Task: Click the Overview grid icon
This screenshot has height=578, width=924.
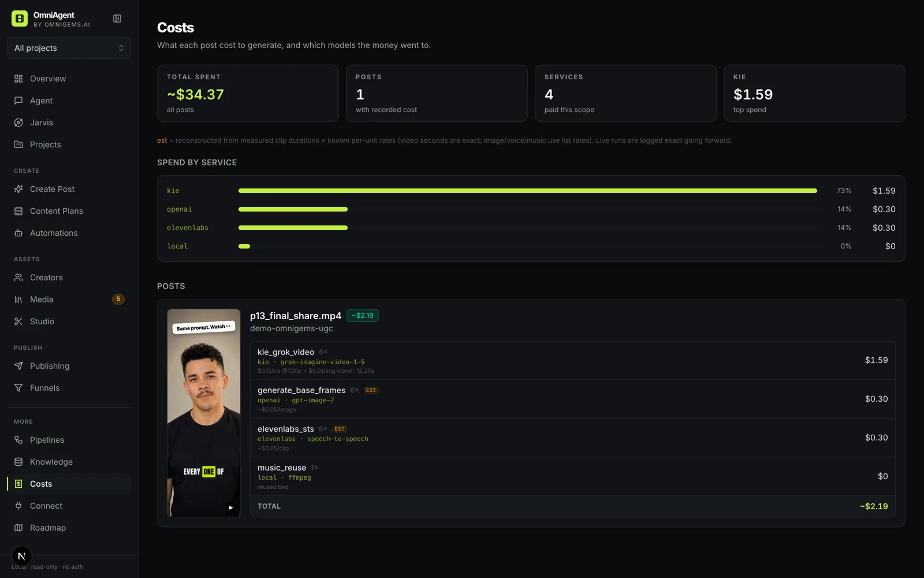Action: (x=18, y=79)
